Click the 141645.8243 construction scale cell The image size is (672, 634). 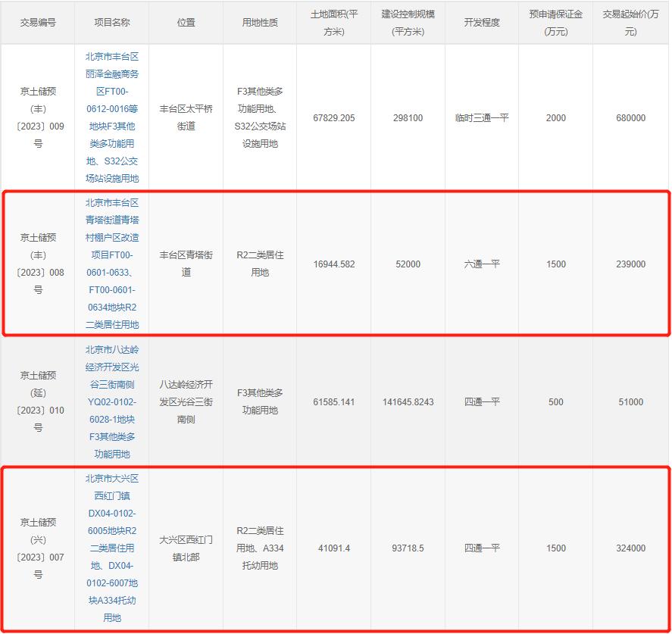click(408, 402)
